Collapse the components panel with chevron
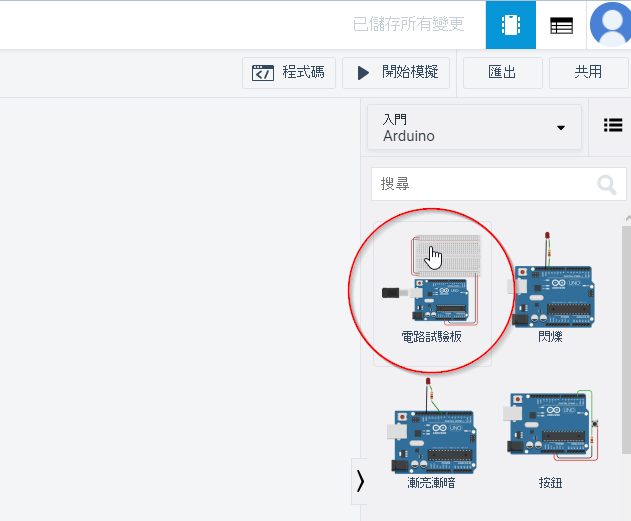This screenshot has width=631, height=521. click(x=360, y=481)
